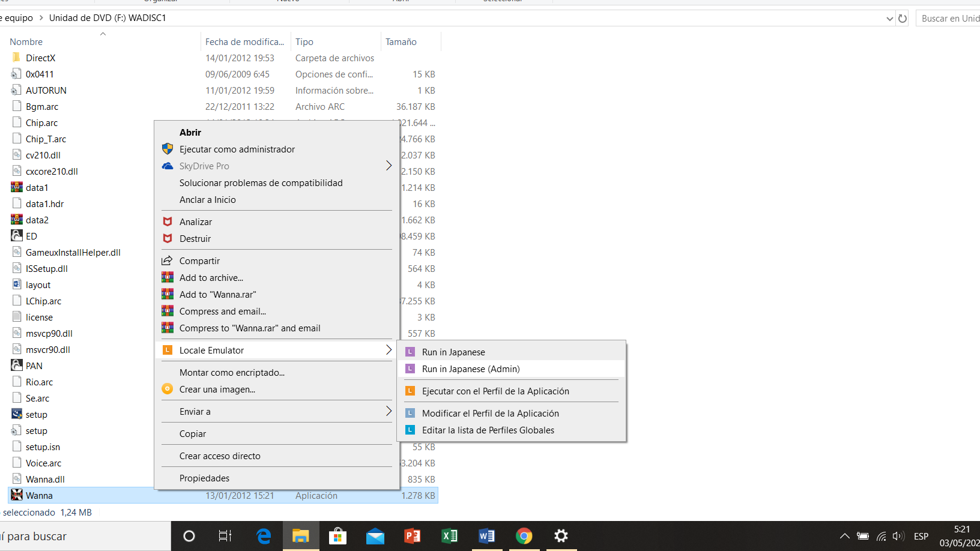The width and height of the screenshot is (980, 551).
Task: Open Chrome from the taskbar
Action: [x=524, y=536]
